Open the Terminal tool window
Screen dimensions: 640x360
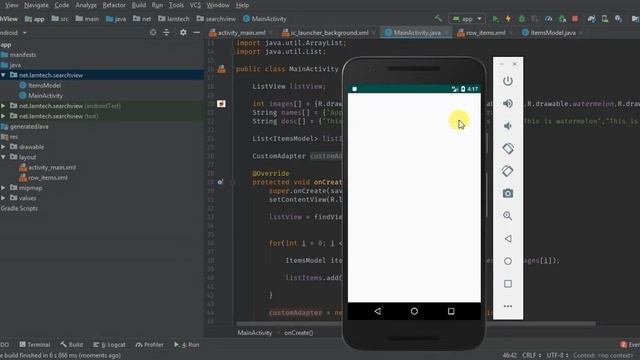tap(35, 344)
